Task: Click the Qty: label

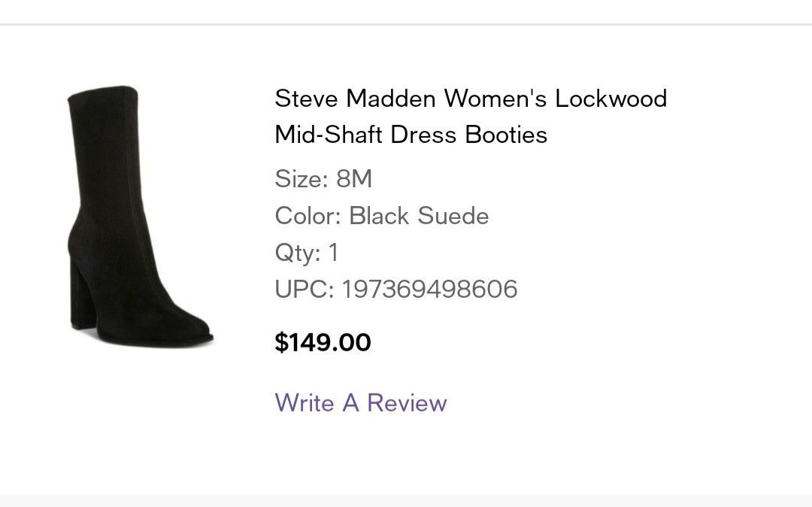Action: [298, 253]
